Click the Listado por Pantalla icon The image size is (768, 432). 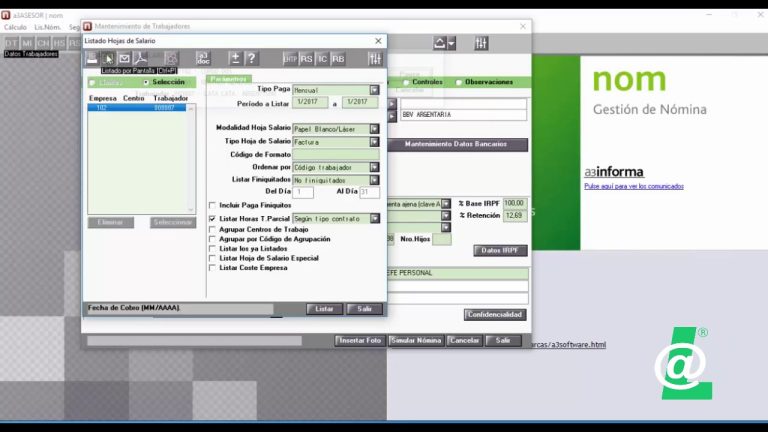point(109,58)
